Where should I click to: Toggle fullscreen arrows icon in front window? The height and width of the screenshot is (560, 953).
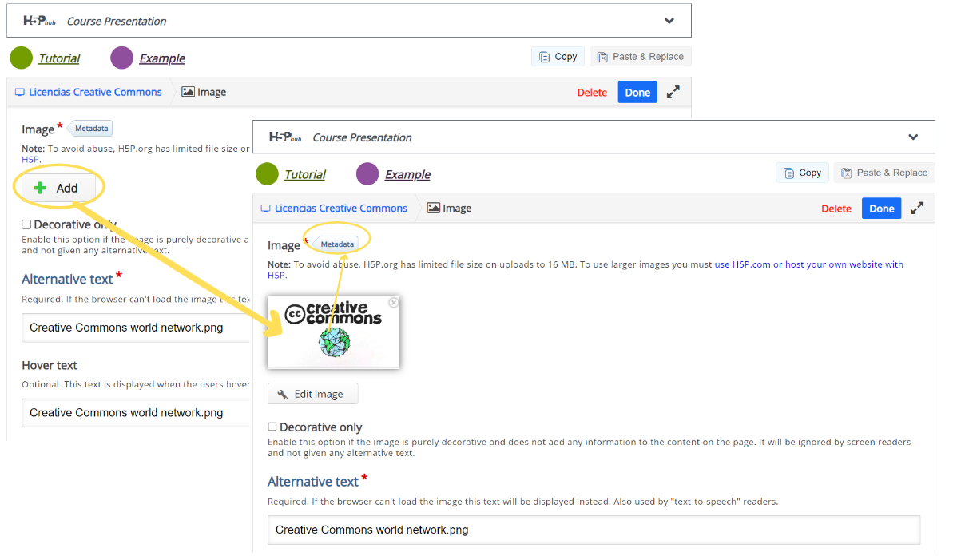click(x=917, y=209)
